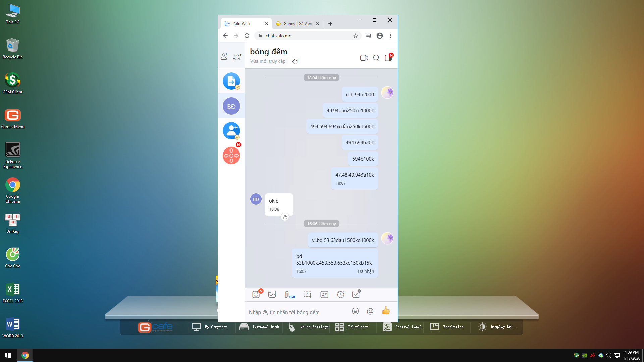Create a reminder with the clock icon
644x362 pixels.
(x=340, y=294)
